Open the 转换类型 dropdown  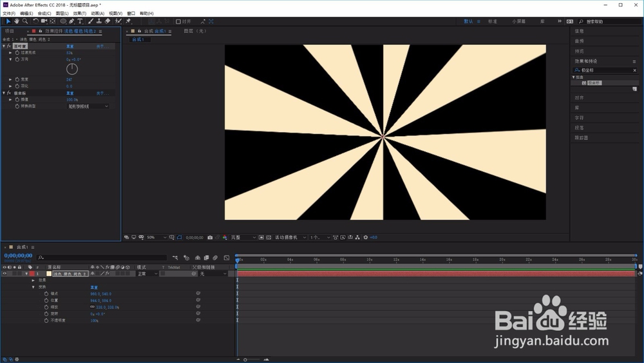(88, 106)
